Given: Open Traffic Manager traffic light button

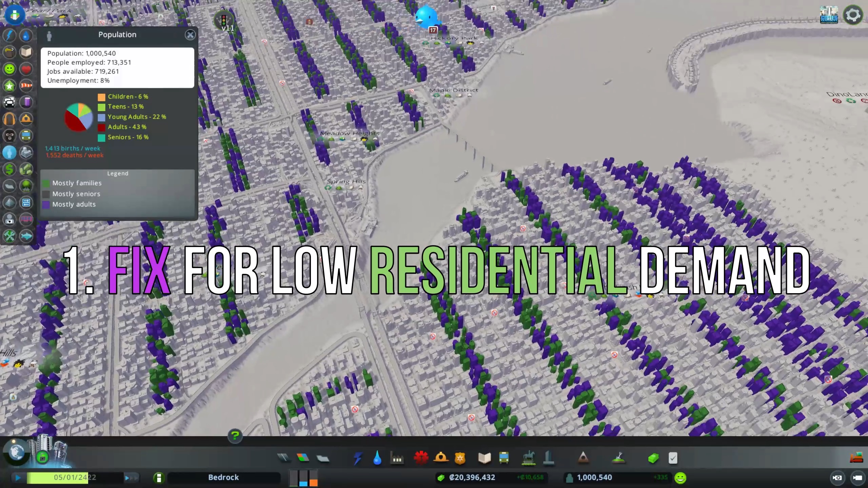Looking at the screenshot, I should (x=223, y=20).
